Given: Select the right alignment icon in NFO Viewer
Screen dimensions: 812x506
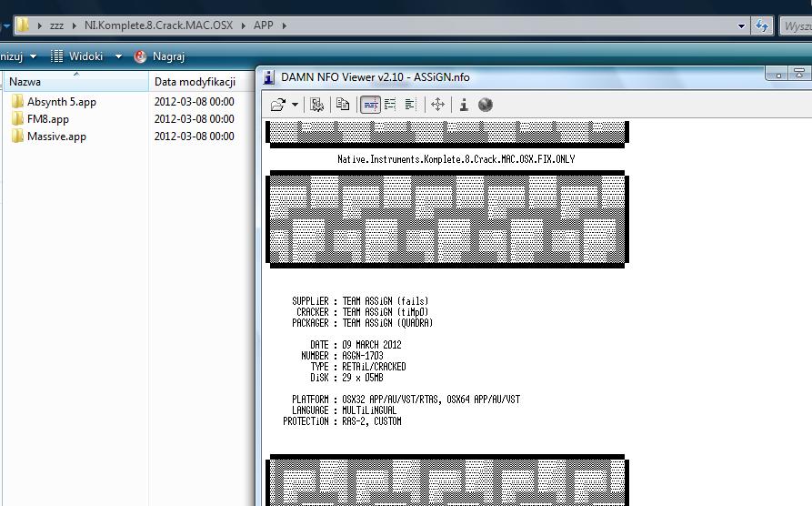Looking at the screenshot, I should click(x=410, y=105).
